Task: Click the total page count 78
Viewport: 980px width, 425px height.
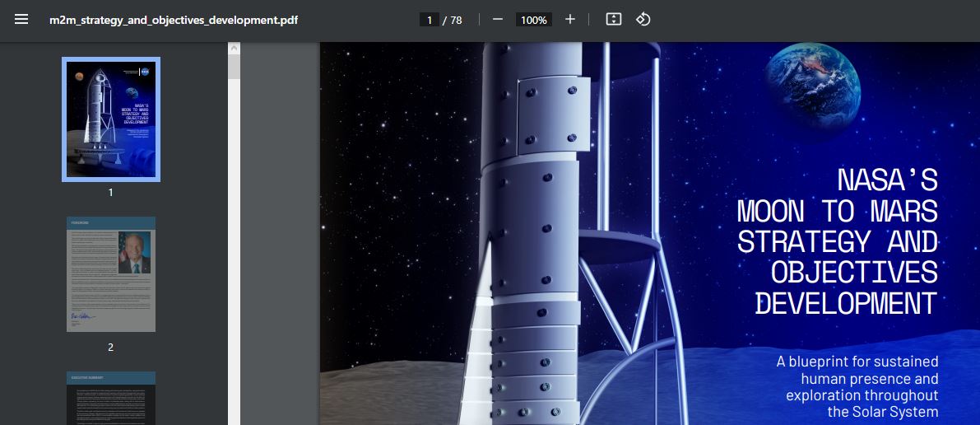Action: [456, 20]
